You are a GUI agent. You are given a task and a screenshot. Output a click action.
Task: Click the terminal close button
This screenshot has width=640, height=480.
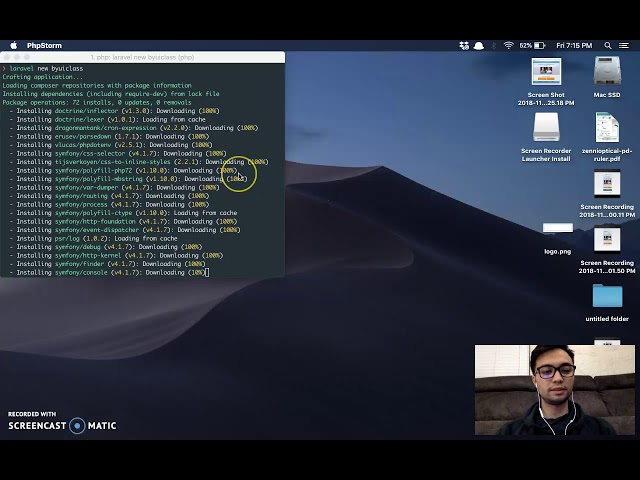tap(7, 57)
